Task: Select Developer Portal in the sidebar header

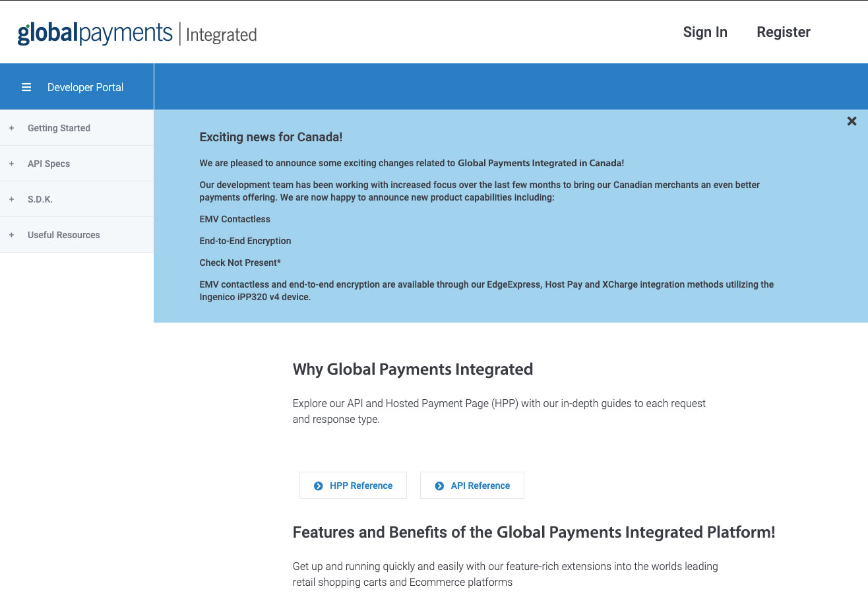Action: (85, 86)
